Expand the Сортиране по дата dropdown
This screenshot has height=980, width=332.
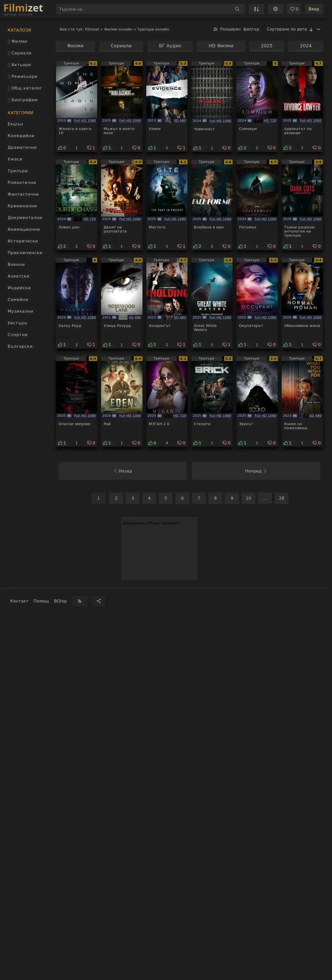[x=294, y=29]
